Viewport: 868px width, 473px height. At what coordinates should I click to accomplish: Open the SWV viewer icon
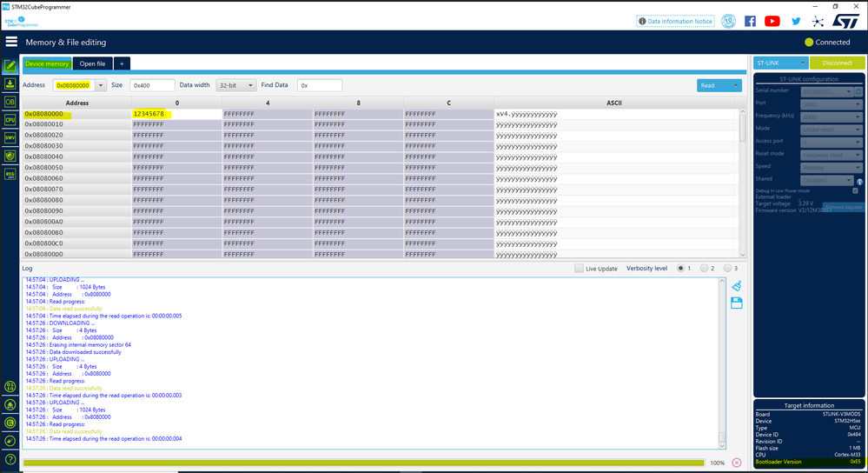(x=10, y=137)
